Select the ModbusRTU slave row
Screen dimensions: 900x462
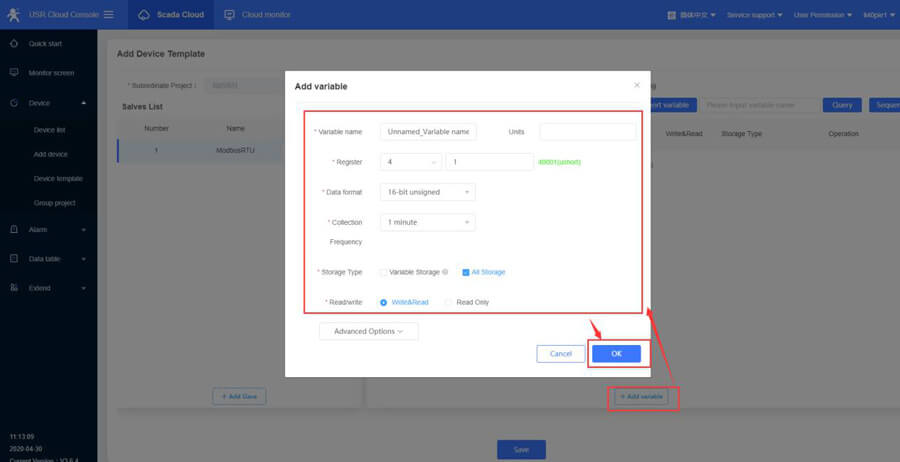[201, 150]
